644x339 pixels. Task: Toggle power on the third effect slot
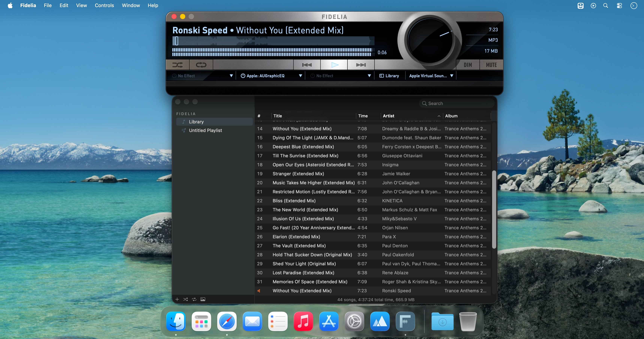tap(312, 76)
